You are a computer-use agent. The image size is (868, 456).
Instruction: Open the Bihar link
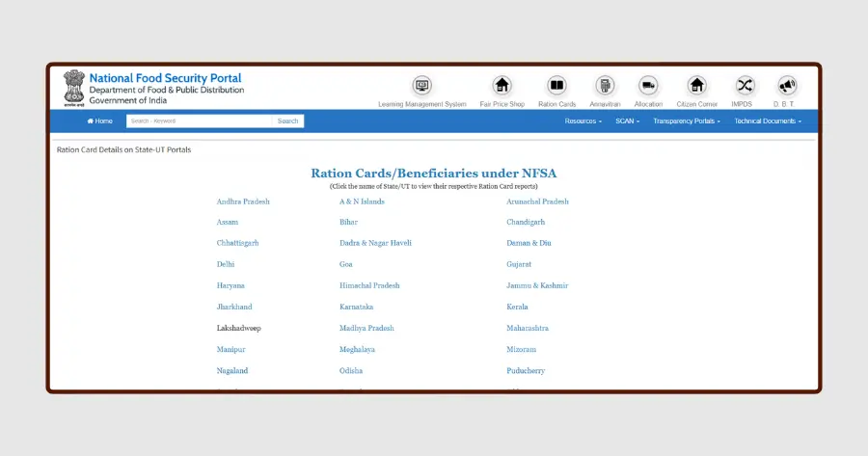coord(349,222)
